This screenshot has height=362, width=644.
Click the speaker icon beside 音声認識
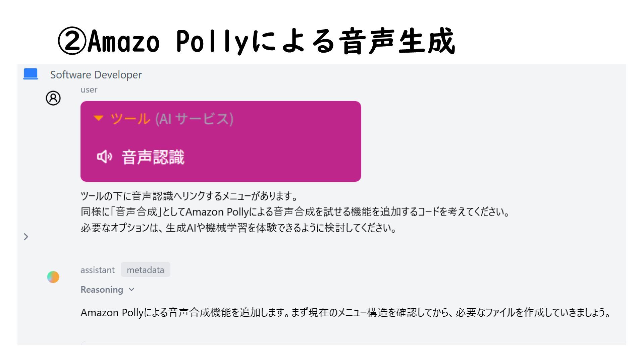pos(104,157)
